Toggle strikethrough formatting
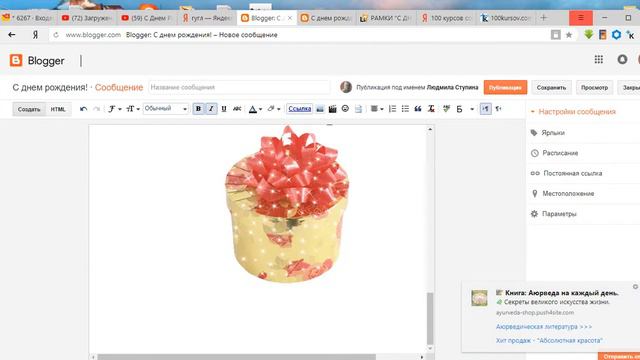The height and width of the screenshot is (360, 640). 237,109
